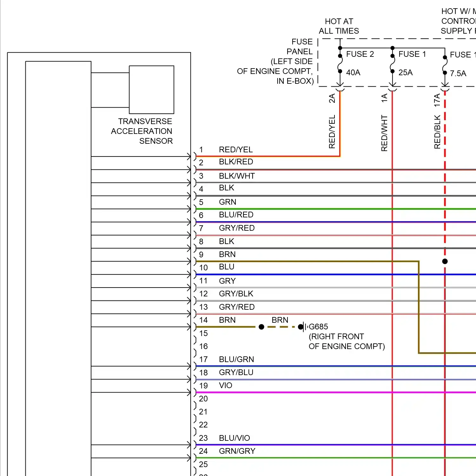Click pin 10 BLU wire label

click(x=227, y=267)
